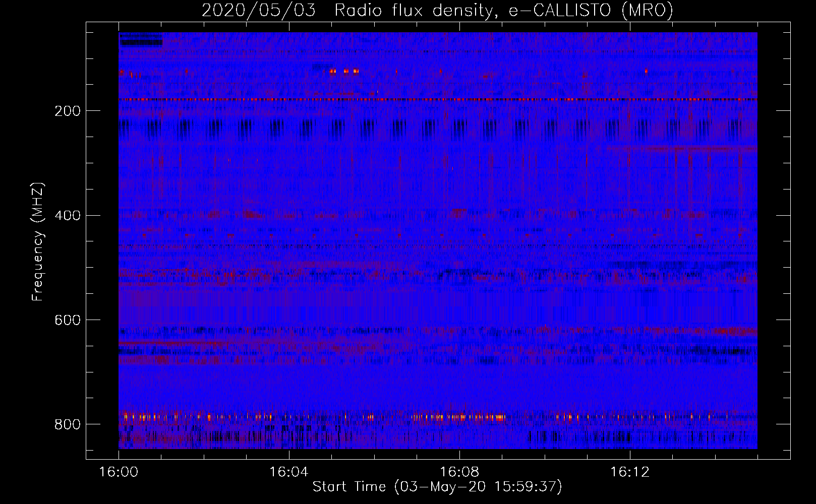The width and height of the screenshot is (816, 504).
Task: Click the 200 frequency tick label
Action: [68, 111]
